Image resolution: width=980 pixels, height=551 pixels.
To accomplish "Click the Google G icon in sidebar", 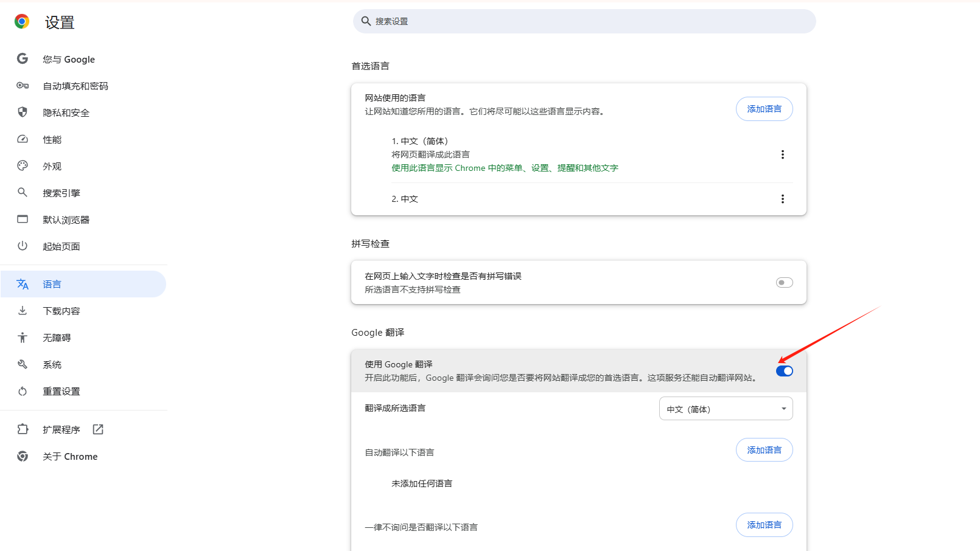I will [x=23, y=58].
